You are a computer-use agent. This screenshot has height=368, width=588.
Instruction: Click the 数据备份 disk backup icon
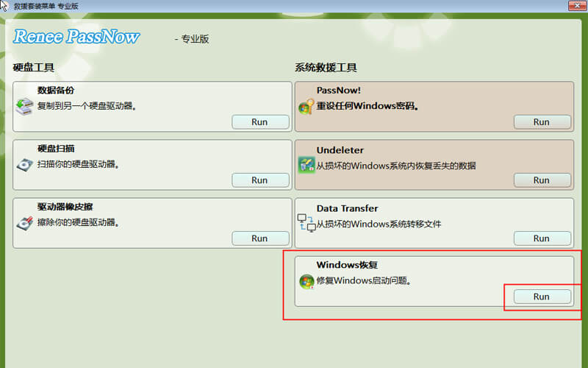[x=25, y=106]
